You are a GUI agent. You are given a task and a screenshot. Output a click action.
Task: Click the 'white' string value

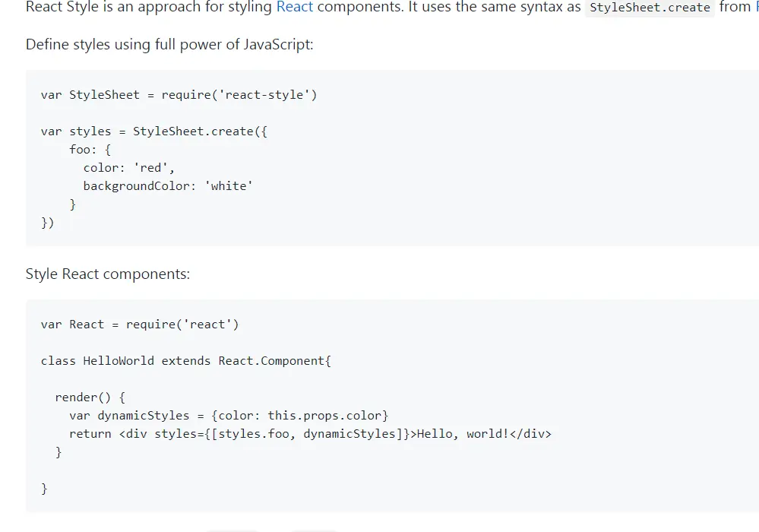229,186
